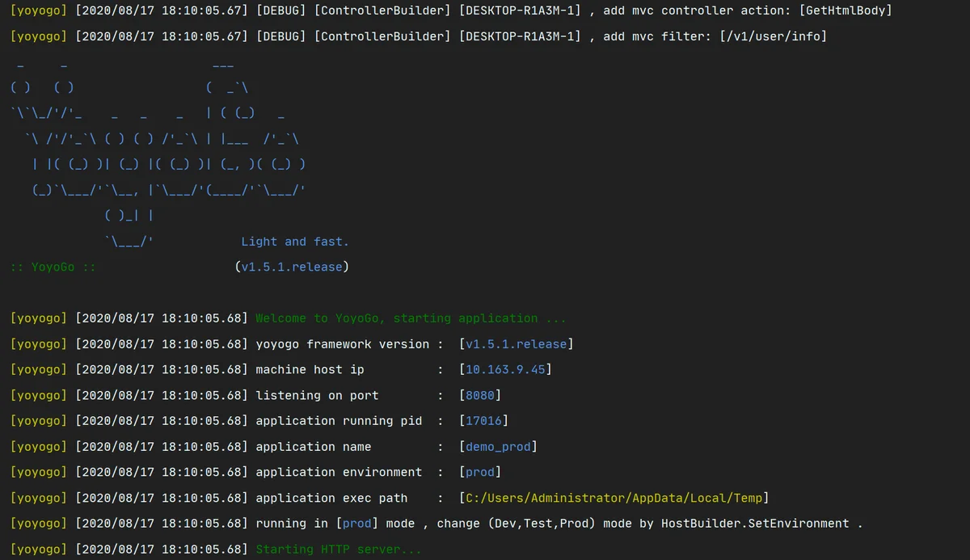970x560 pixels.
Task: Click [DEBUG] on the mvc filter line
Action: pos(281,36)
